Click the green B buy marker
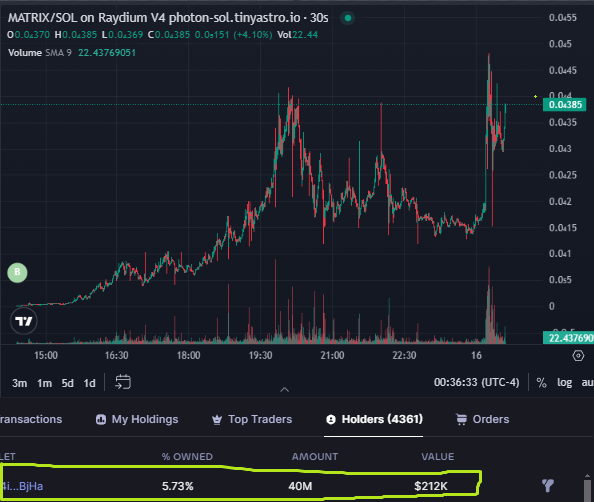This screenshot has width=594, height=502. click(17, 272)
